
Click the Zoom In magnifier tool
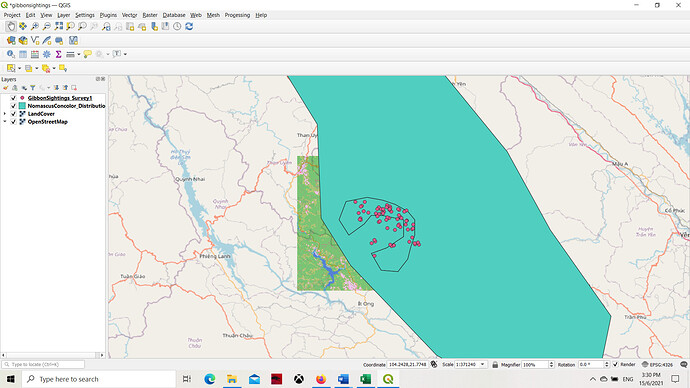(35, 26)
